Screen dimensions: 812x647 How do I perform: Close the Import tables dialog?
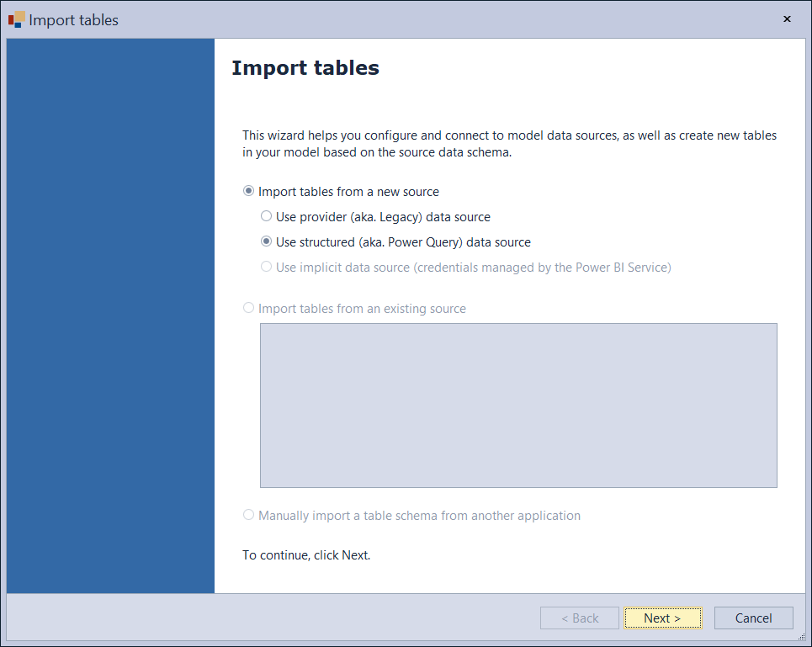787,19
